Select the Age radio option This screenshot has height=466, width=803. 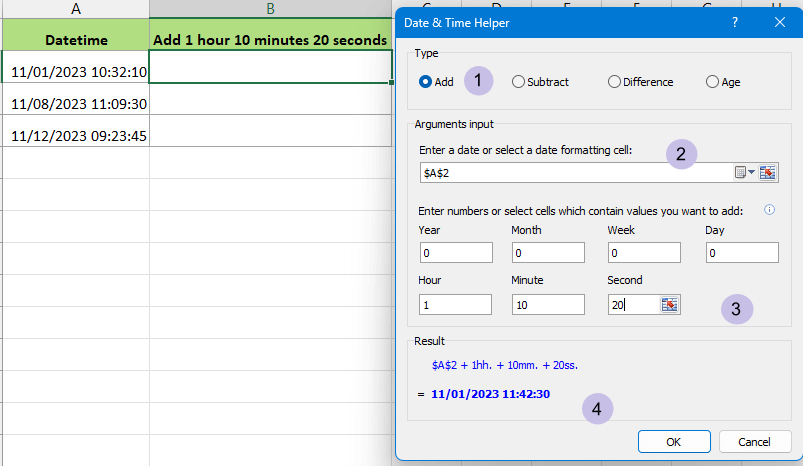coord(712,82)
